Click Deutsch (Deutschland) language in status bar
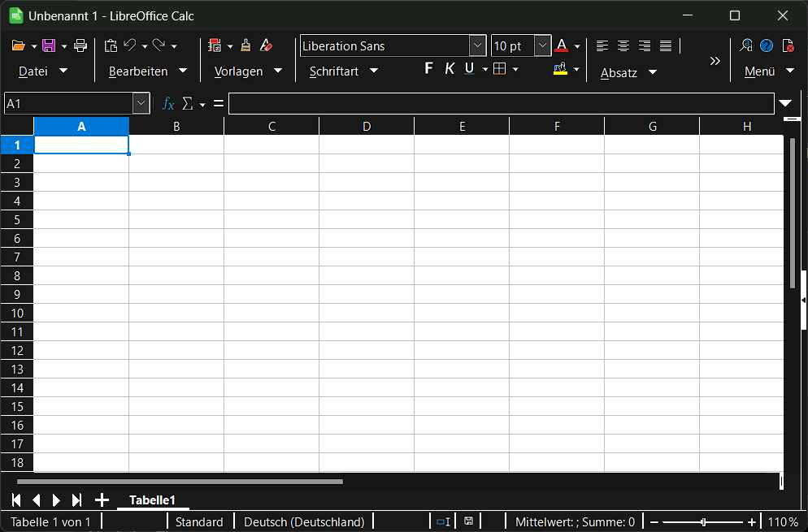Screen dimensions: 808x532 (x=304, y=521)
